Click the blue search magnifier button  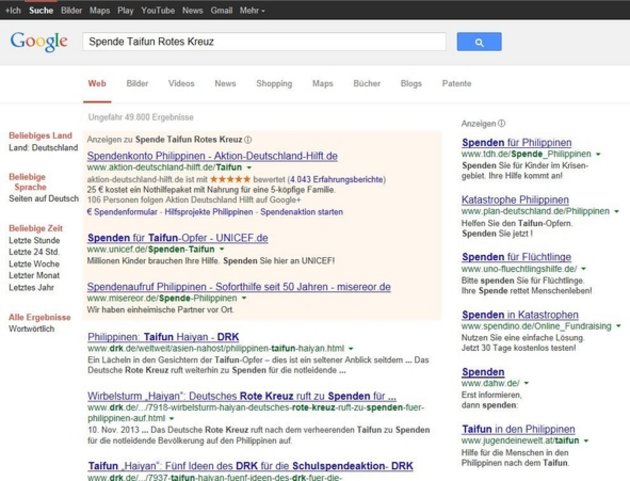click(x=478, y=42)
